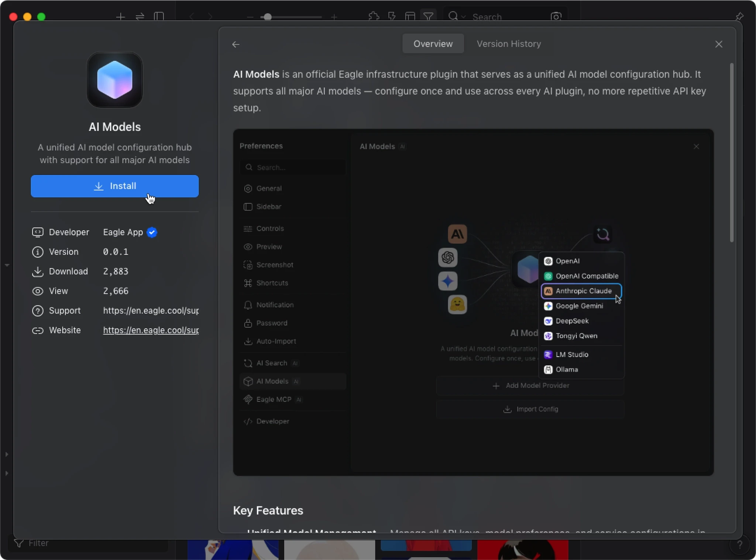Click the AI Models cube plugin icon
This screenshot has width=756, height=560.
(x=114, y=80)
